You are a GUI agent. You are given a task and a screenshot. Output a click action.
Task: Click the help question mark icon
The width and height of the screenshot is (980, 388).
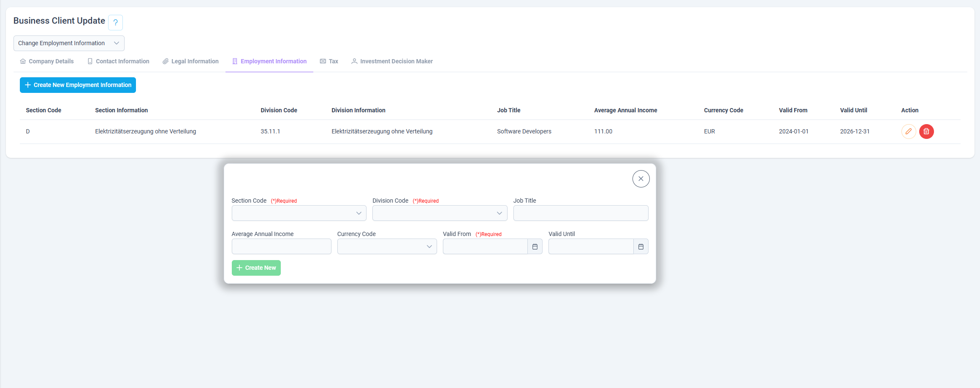[115, 22]
